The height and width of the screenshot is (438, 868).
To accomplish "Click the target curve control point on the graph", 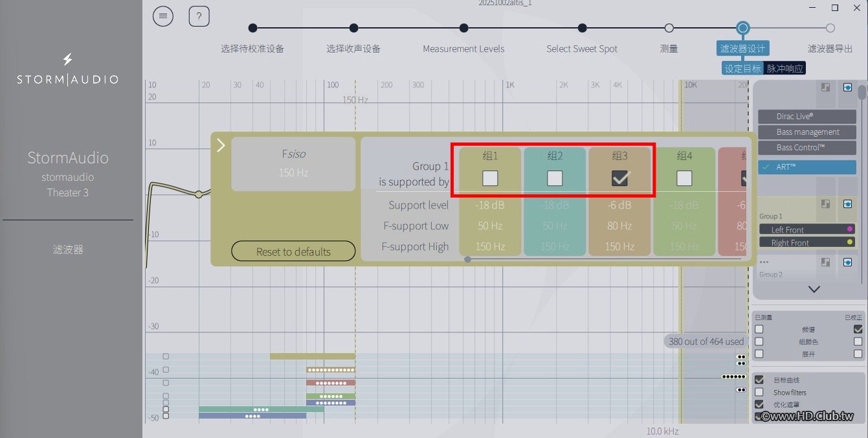I will [x=199, y=194].
